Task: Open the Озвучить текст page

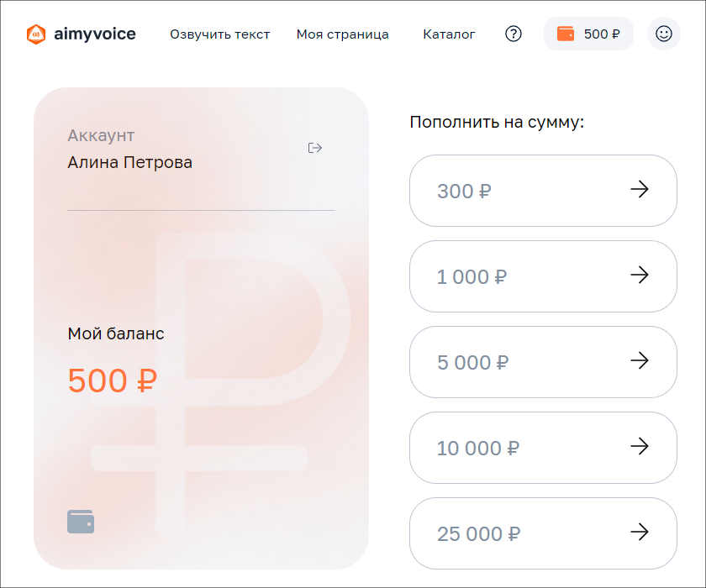Action: tap(219, 34)
